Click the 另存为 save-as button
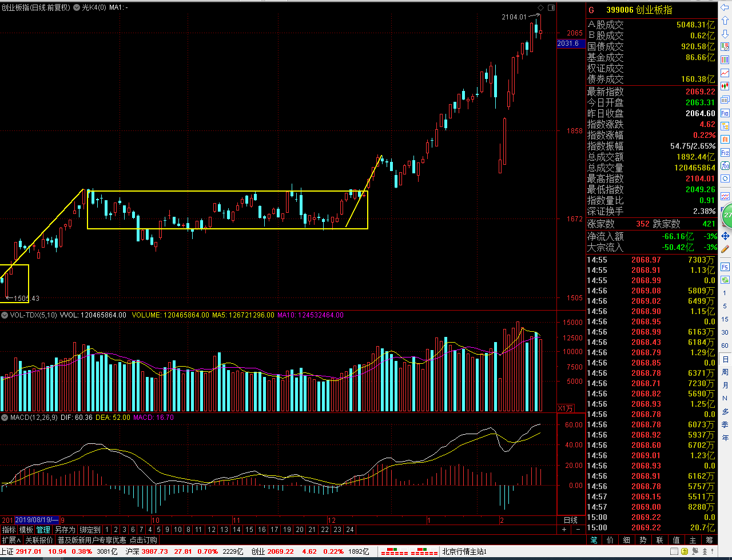 tap(65, 530)
